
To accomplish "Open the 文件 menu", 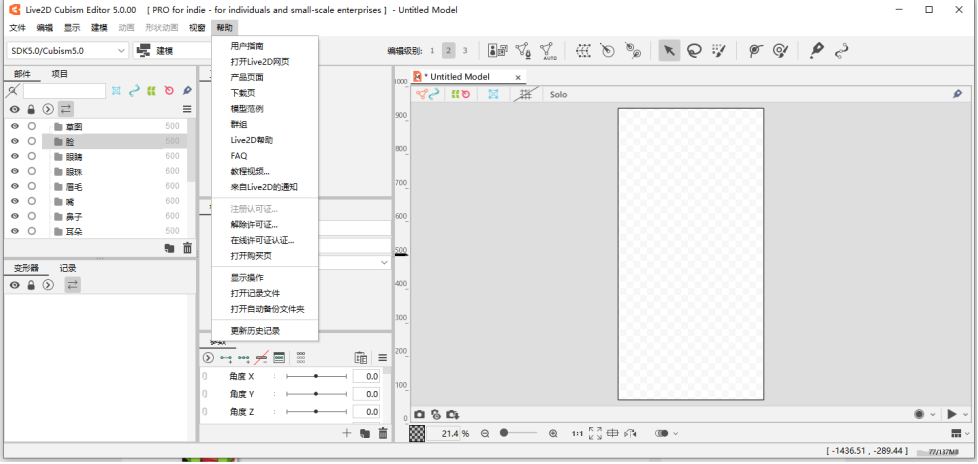I will click(17, 27).
